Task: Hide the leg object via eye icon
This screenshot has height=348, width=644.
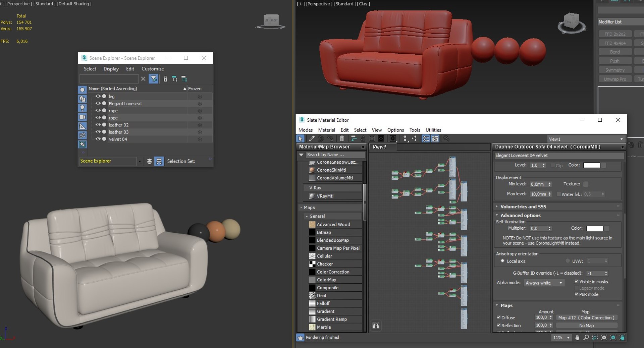Action: (98, 96)
